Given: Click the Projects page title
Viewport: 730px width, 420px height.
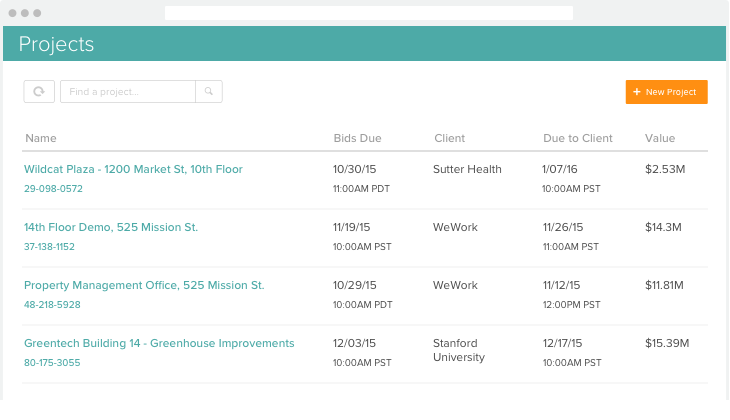Looking at the screenshot, I should click(x=56, y=44).
